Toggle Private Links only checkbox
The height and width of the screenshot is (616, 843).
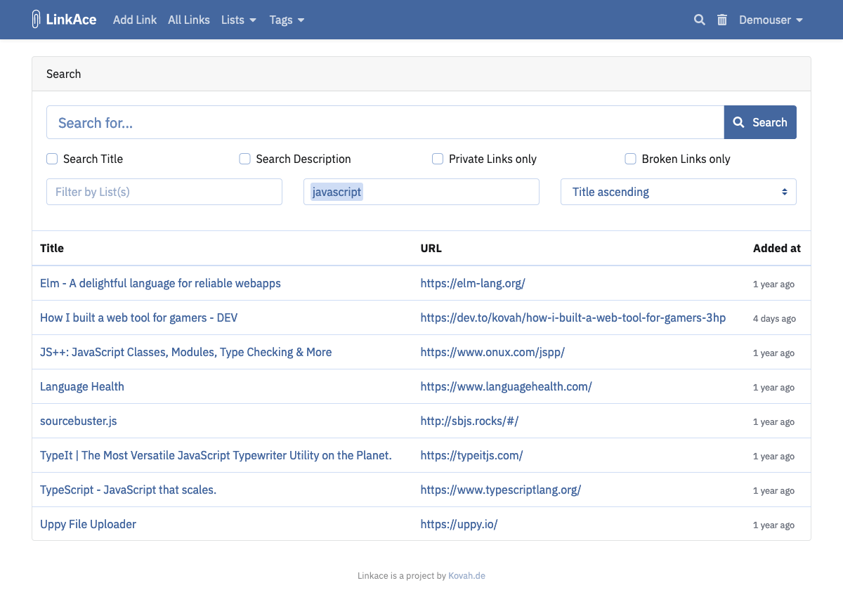438,159
